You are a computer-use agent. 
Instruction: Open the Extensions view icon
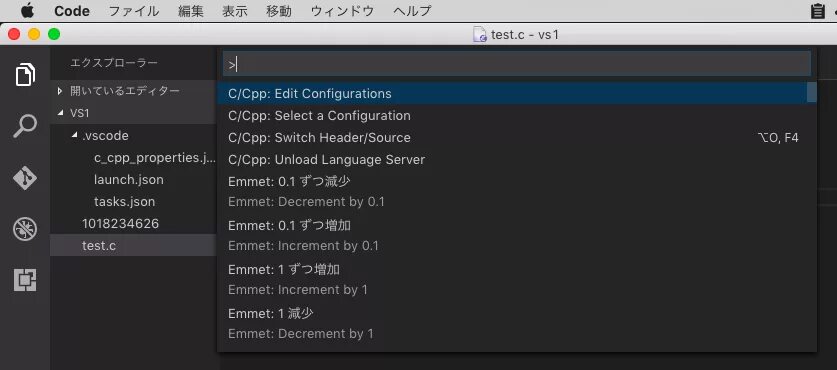click(x=25, y=280)
